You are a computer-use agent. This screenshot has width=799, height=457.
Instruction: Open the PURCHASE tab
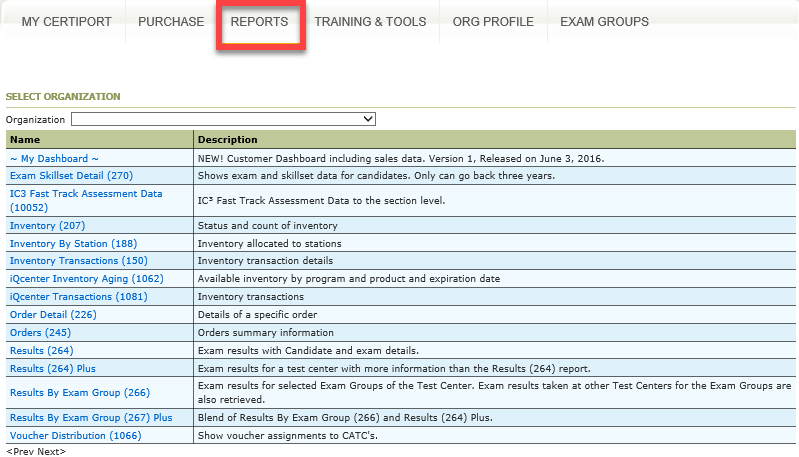coord(171,22)
